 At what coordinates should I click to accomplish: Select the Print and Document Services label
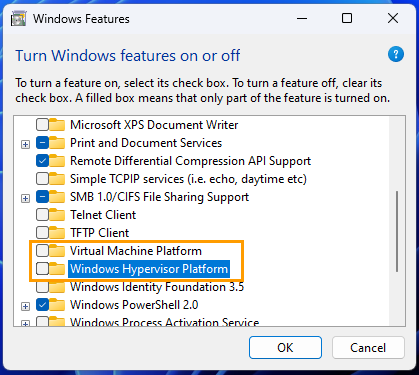click(x=146, y=143)
